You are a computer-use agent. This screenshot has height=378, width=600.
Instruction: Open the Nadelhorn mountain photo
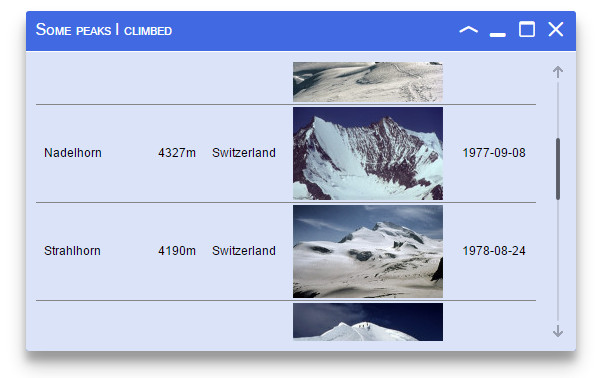[x=368, y=153]
